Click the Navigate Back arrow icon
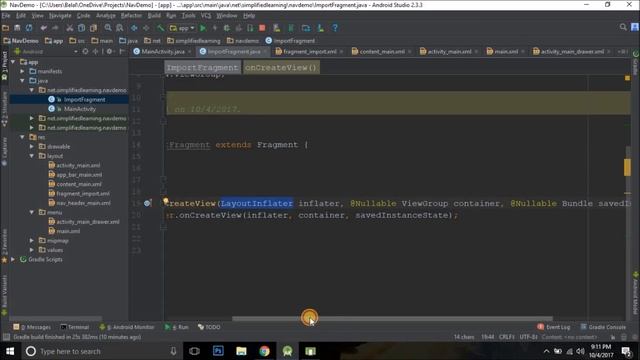The height and width of the screenshot is (360, 640). [x=134, y=28]
